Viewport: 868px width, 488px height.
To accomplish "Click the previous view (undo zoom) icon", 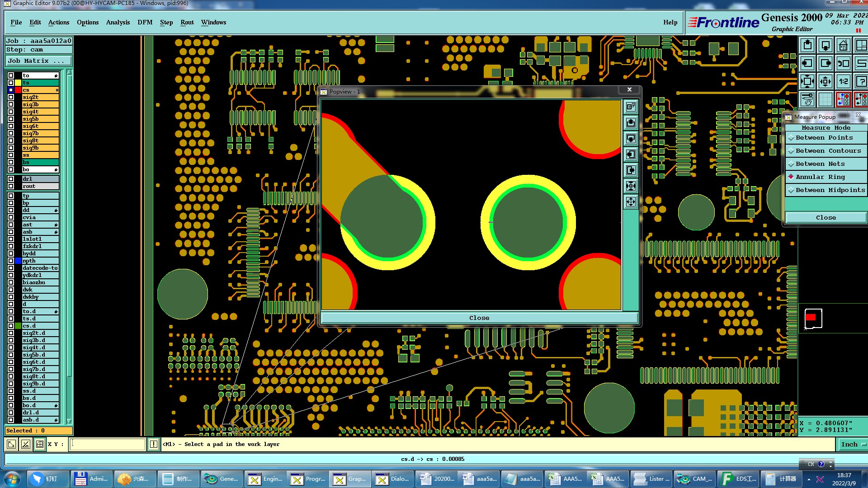I will pos(843,63).
